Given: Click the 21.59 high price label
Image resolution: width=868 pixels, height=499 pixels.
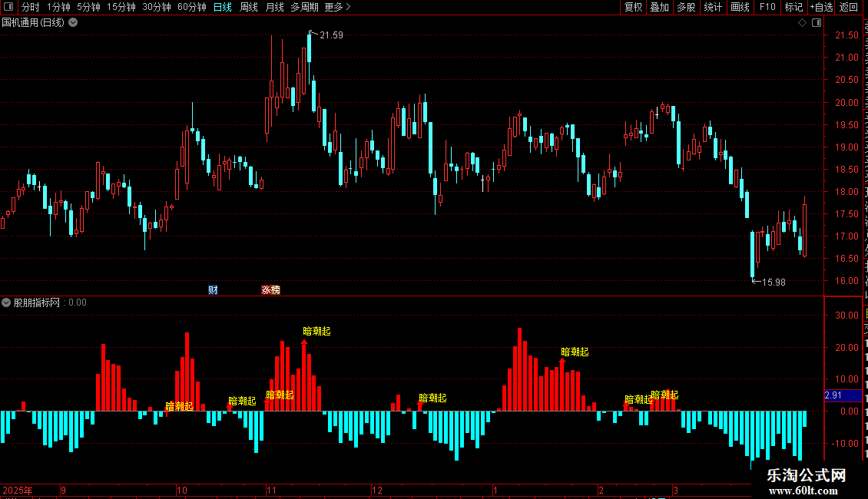Looking at the screenshot, I should [x=332, y=35].
